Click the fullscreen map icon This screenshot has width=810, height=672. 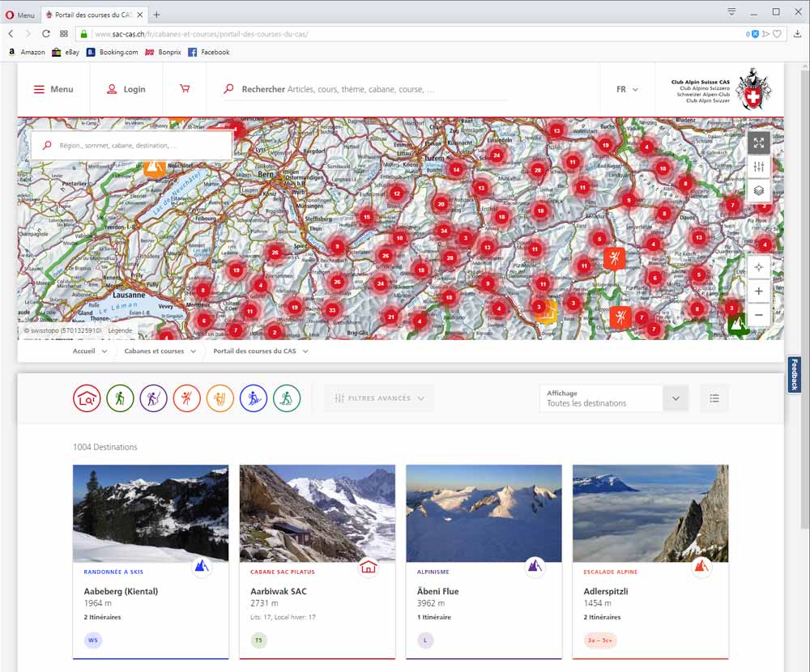pyautogui.click(x=758, y=142)
